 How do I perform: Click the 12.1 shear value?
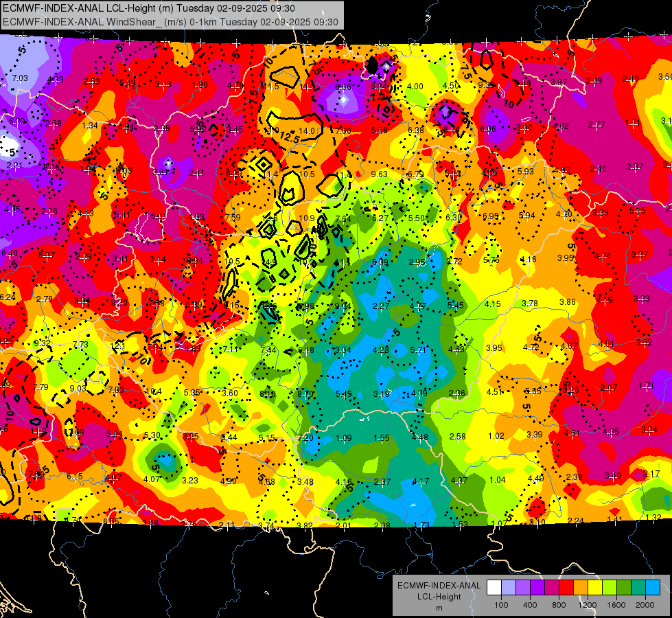click(118, 345)
